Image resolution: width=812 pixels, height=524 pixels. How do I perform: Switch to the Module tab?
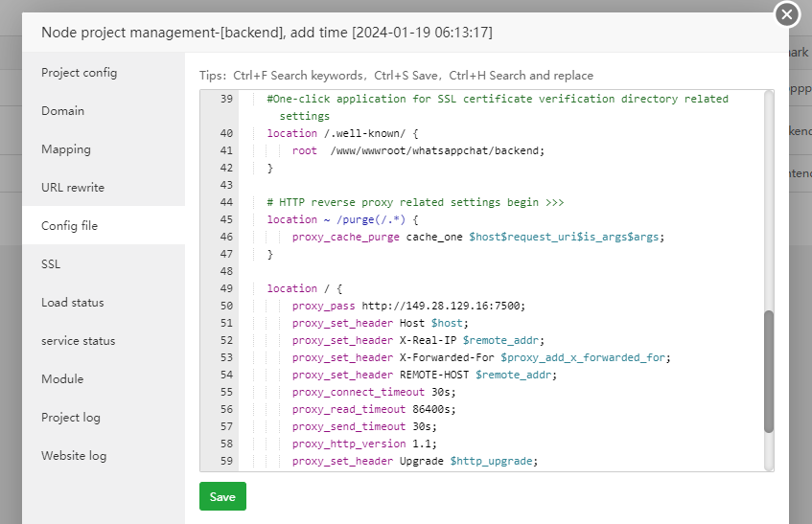tap(62, 379)
